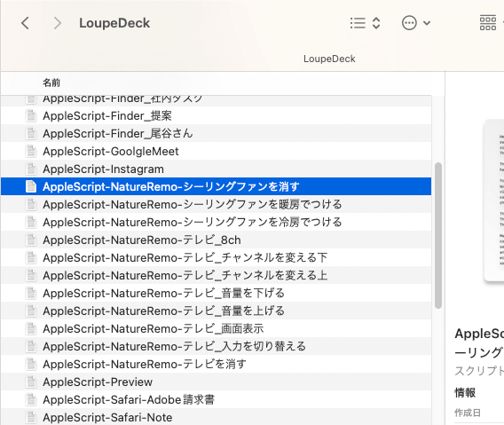Click file icon beside AppleScript-NatureRemo-テレビ_8ch
This screenshot has height=425, width=504.
[31, 240]
